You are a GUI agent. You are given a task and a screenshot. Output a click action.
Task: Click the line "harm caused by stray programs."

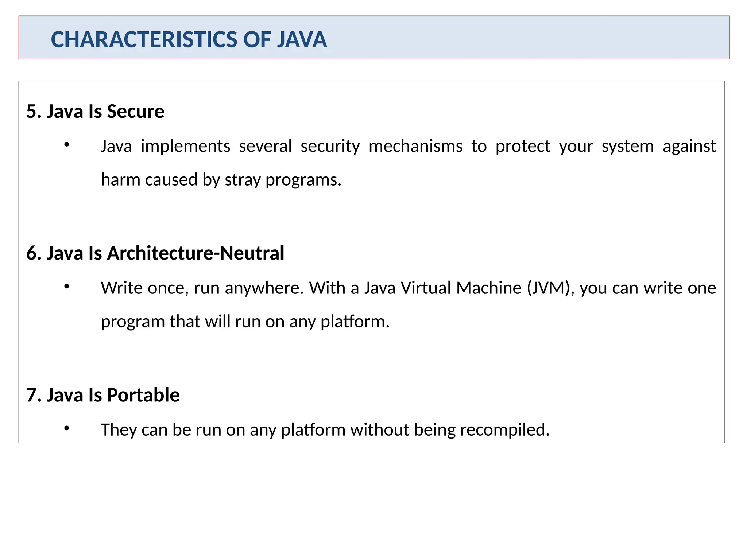(x=221, y=180)
